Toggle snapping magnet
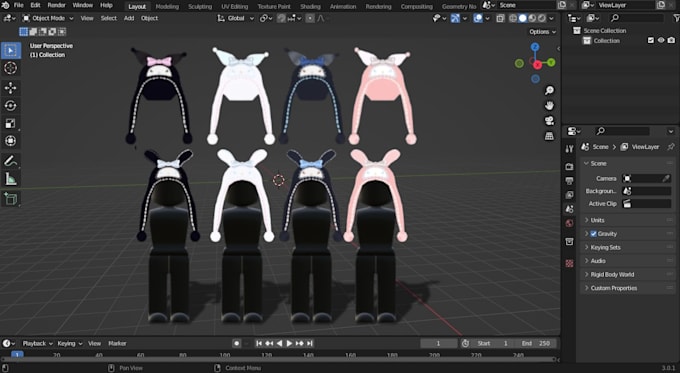This screenshot has width=680, height=373. pyautogui.click(x=281, y=18)
